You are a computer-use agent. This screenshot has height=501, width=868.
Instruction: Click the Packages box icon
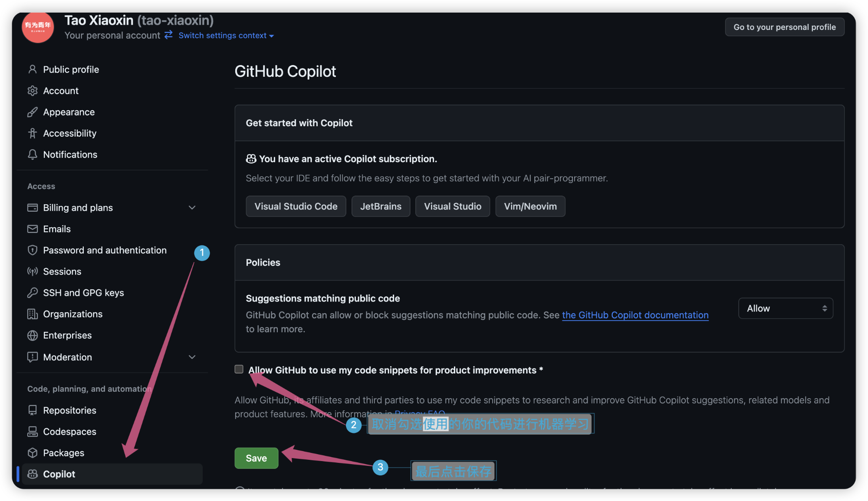[x=33, y=453]
